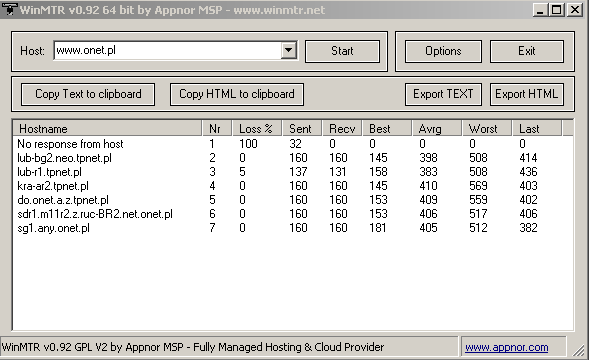The width and height of the screenshot is (589, 360).
Task: Click the Worst column header
Action: (x=487, y=129)
